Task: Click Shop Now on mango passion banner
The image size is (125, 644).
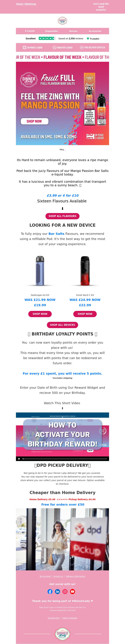Action: coord(34,121)
